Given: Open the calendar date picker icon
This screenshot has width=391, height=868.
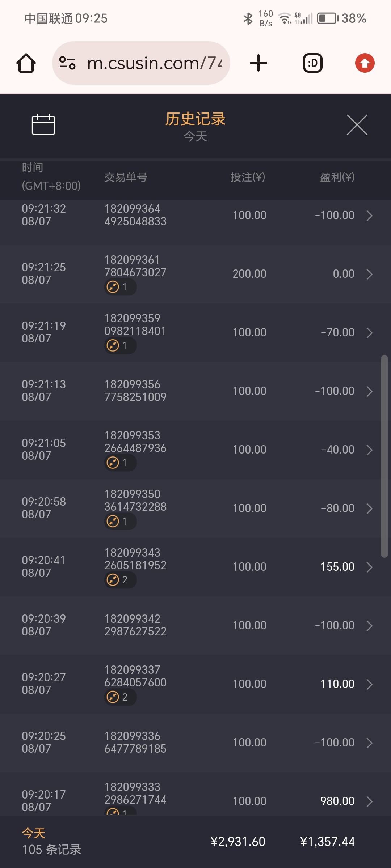Looking at the screenshot, I should pos(43,124).
